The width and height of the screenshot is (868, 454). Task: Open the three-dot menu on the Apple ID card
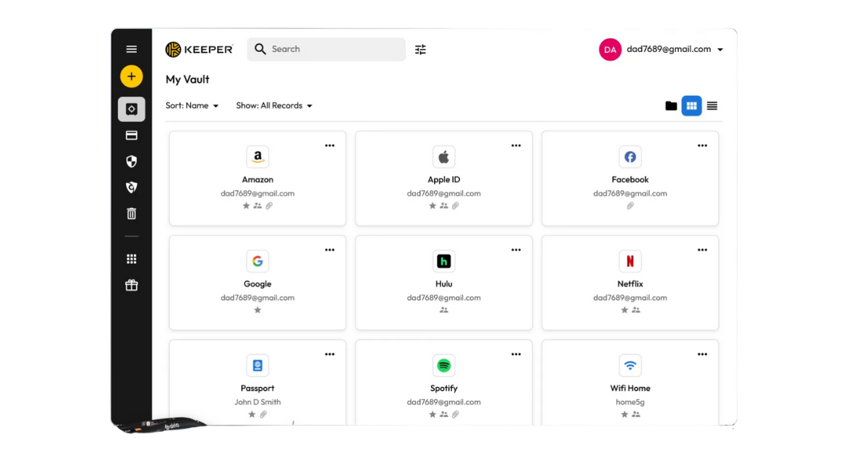tap(516, 145)
